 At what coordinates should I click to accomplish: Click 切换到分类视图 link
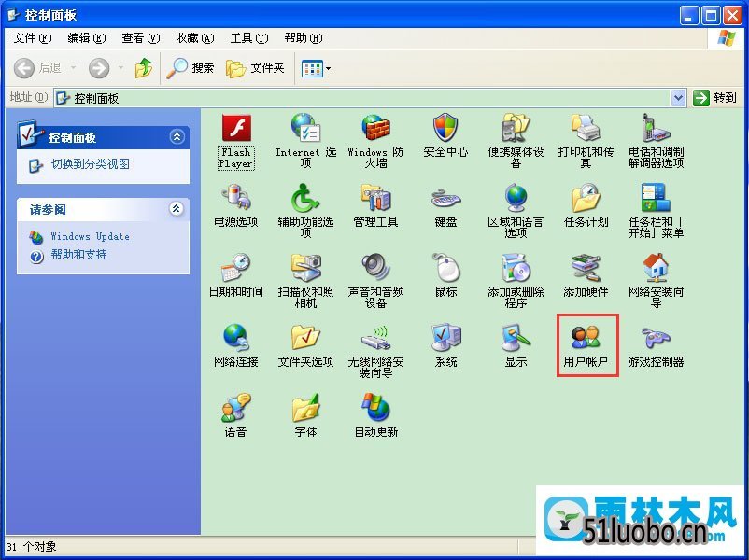(x=91, y=164)
